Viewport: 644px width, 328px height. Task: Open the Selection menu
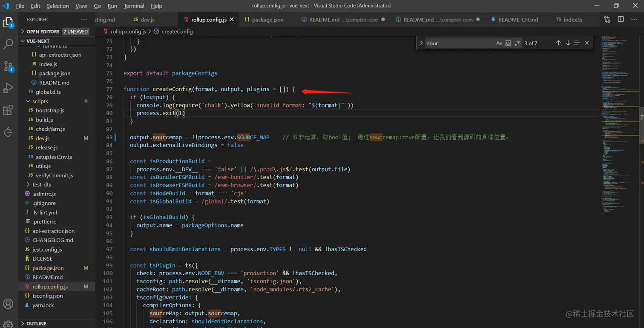[x=57, y=6]
